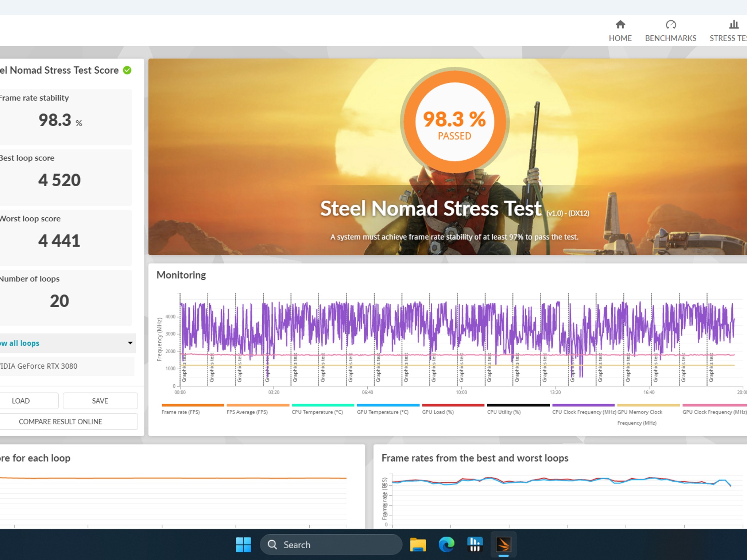
Task: Open the Stress Tests chart icon
Action: pos(734,24)
